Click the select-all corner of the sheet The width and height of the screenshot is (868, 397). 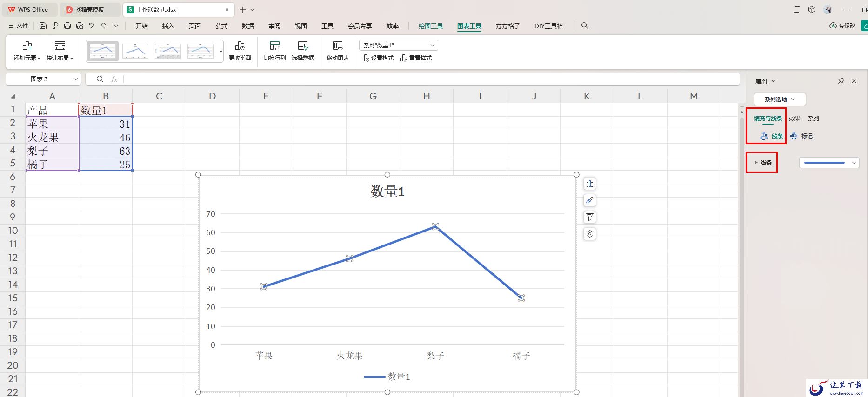click(x=13, y=96)
